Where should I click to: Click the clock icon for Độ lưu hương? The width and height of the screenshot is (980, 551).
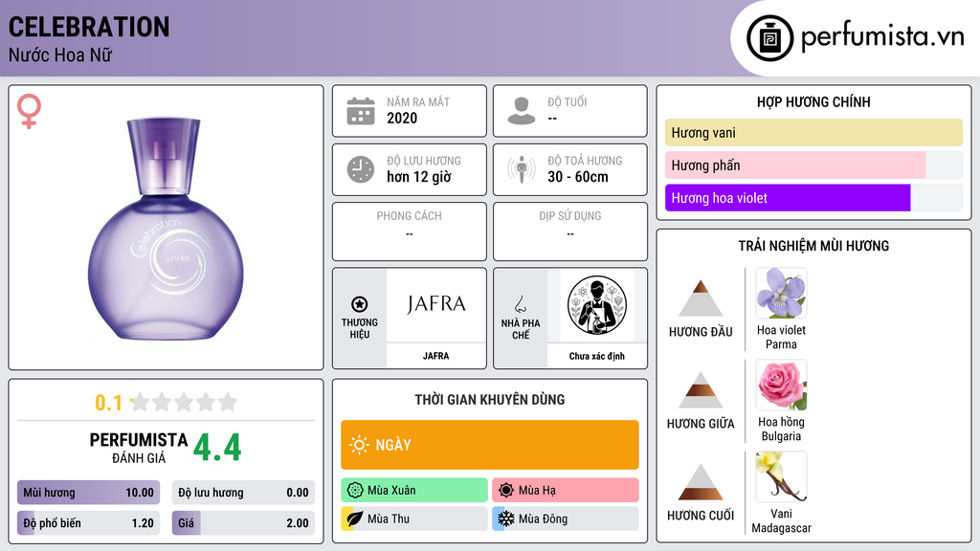[361, 169]
